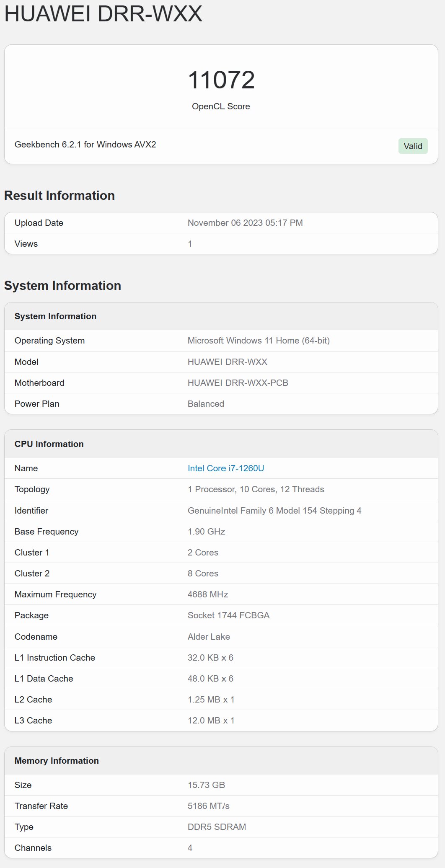Click the green Valid badge
This screenshot has height=868, width=445.
413,146
